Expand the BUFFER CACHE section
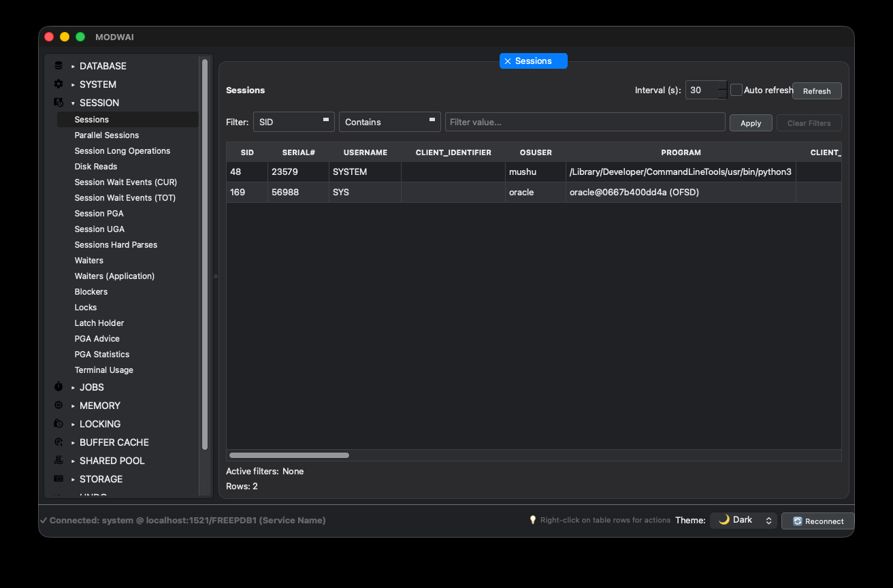 point(114,442)
